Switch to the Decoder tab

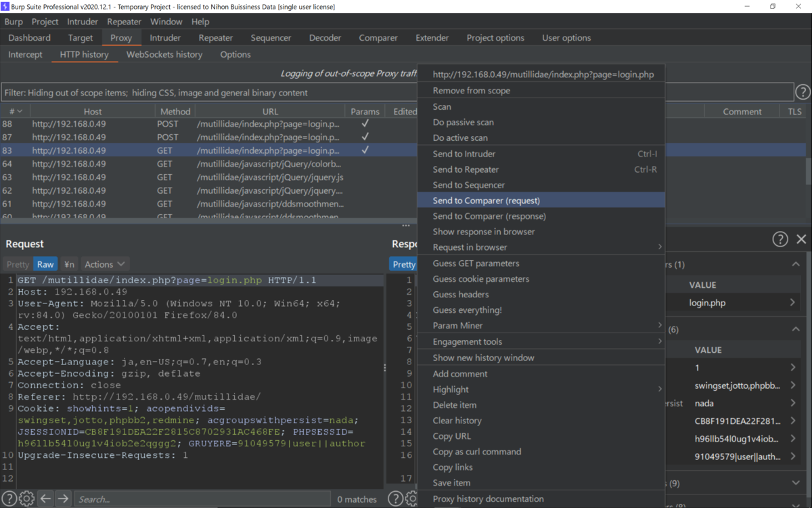pyautogui.click(x=325, y=38)
